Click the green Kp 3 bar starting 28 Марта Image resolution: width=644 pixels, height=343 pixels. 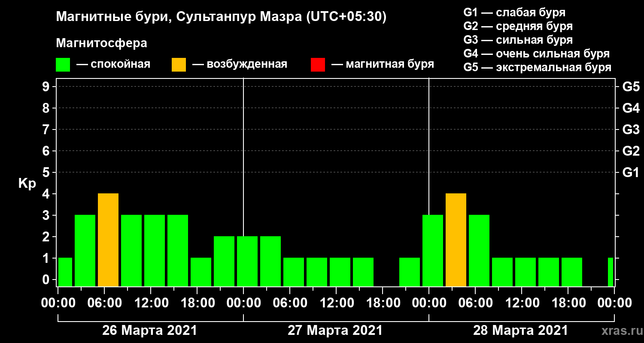(433, 251)
